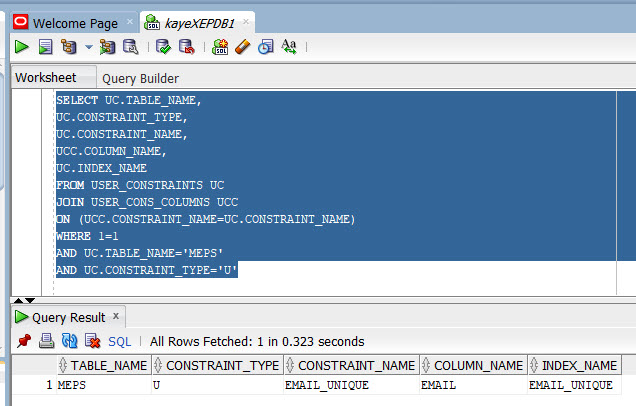636x406 pixels.
Task: Click line UCC.COLUMN_NAME, in editor
Action: click(x=111, y=151)
